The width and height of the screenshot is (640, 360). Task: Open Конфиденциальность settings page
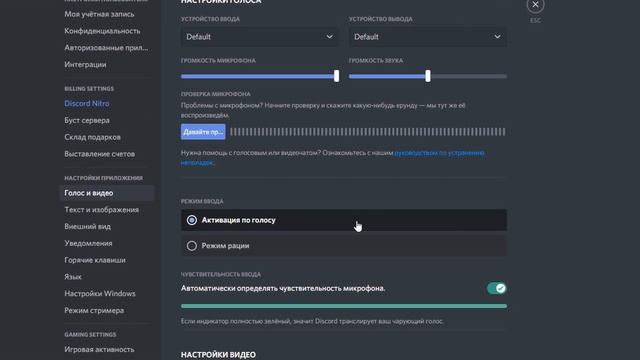pos(102,31)
